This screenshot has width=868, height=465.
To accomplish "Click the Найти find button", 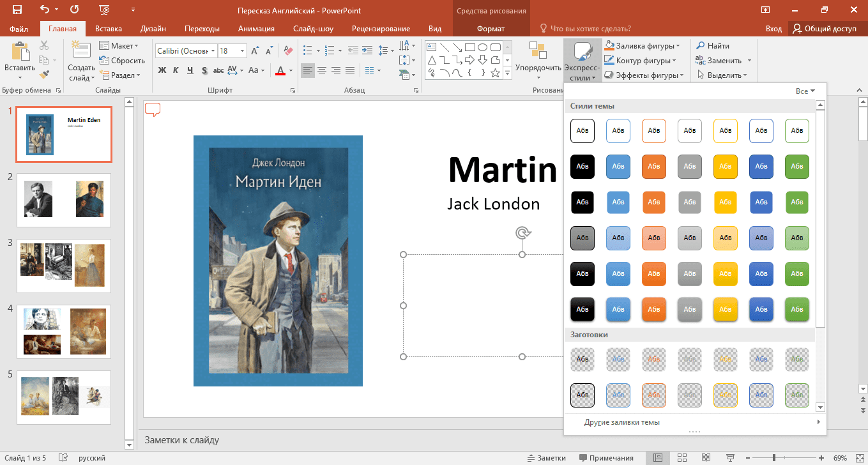I will 713,46.
